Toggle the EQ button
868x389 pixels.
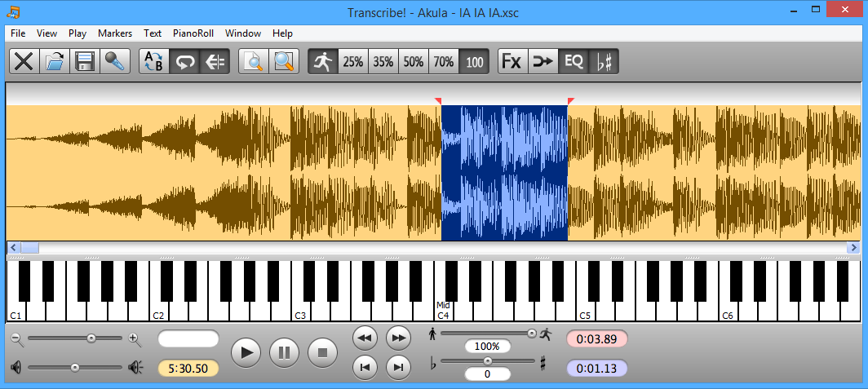(573, 62)
